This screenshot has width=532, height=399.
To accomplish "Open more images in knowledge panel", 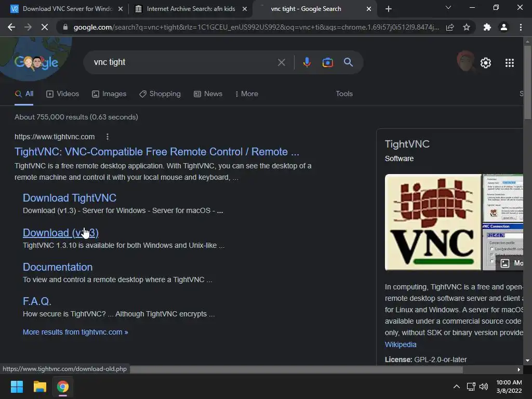I will 510,263.
